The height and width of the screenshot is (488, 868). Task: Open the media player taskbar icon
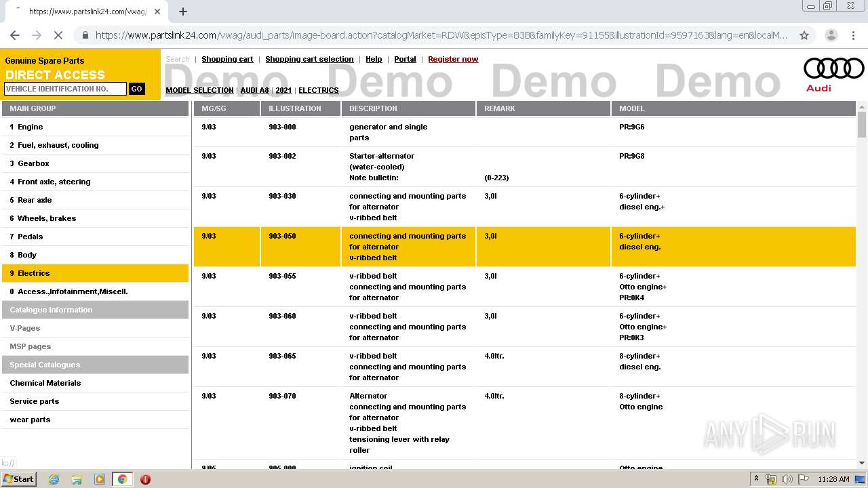tap(99, 479)
